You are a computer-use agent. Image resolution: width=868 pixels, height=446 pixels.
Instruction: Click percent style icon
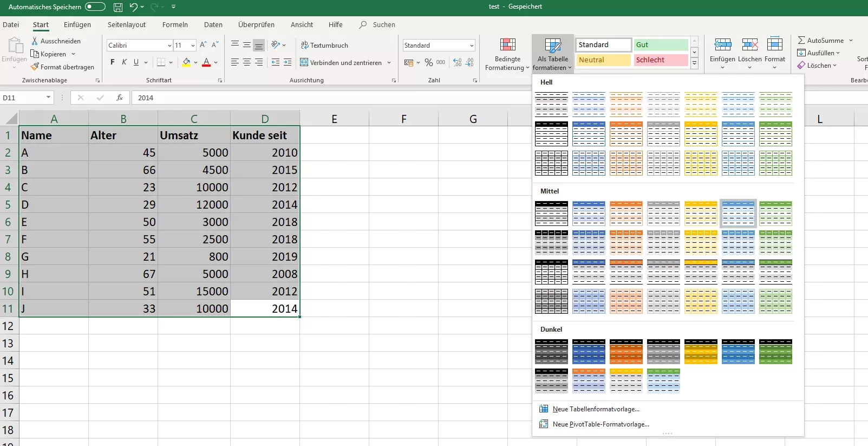coord(429,62)
